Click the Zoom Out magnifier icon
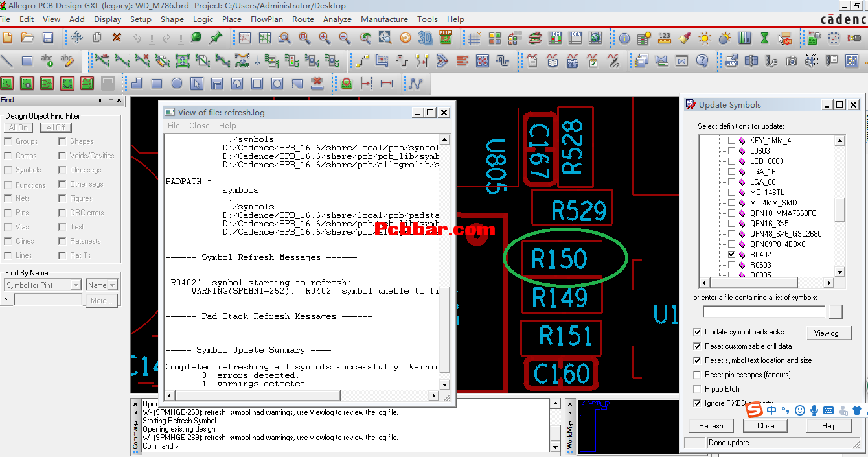This screenshot has width=868, height=457. [345, 38]
